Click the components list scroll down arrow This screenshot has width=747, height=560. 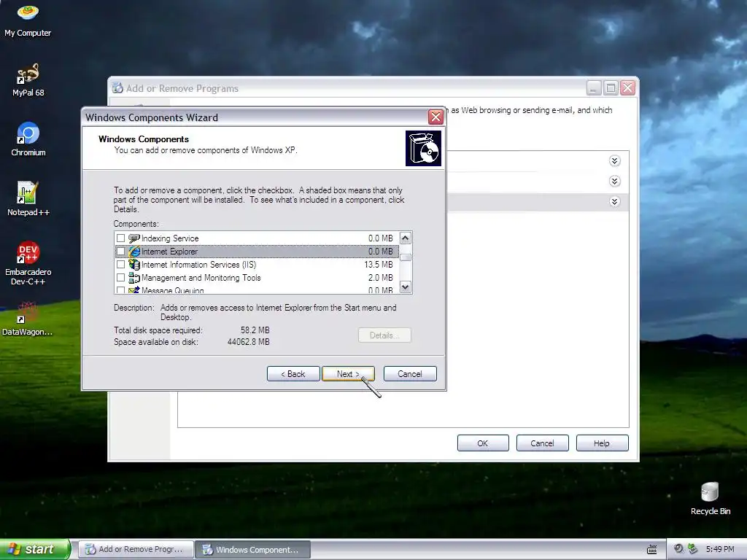pos(406,287)
